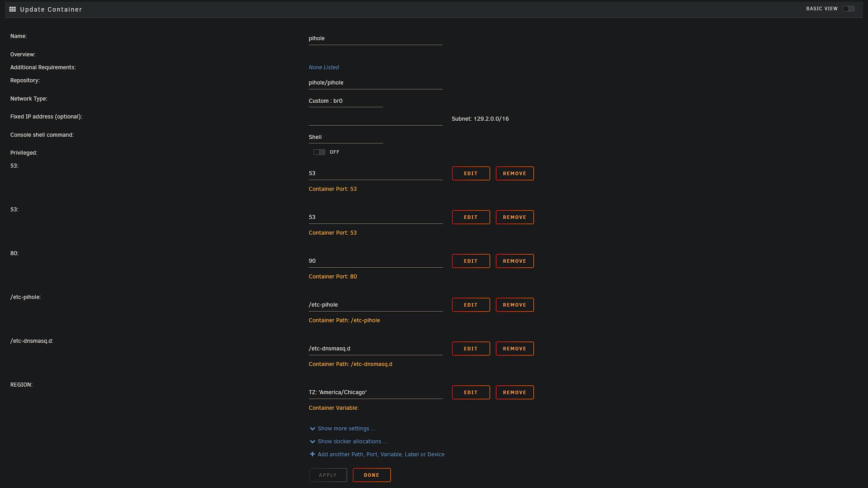The height and width of the screenshot is (488, 868).
Task: Edit the /etc-dnsmasq.d path
Action: click(470, 349)
